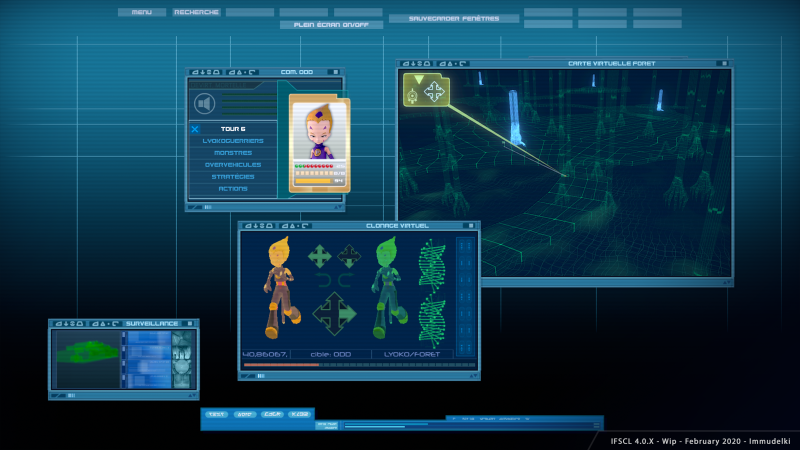Screen dimensions: 800x450
Task: Click the Recherche button in the top bar
Action: 196,12
